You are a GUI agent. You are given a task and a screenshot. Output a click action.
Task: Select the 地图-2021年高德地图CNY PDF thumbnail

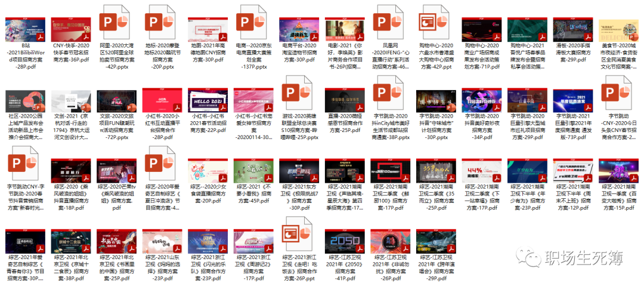click(208, 30)
